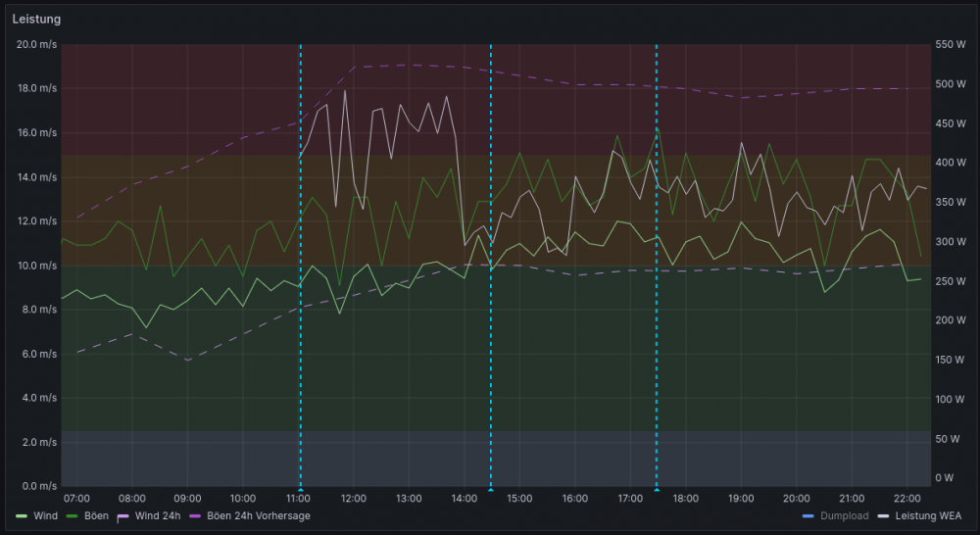Click the blue Dumpload legend color icon
The height and width of the screenshot is (535, 980).
[808, 515]
